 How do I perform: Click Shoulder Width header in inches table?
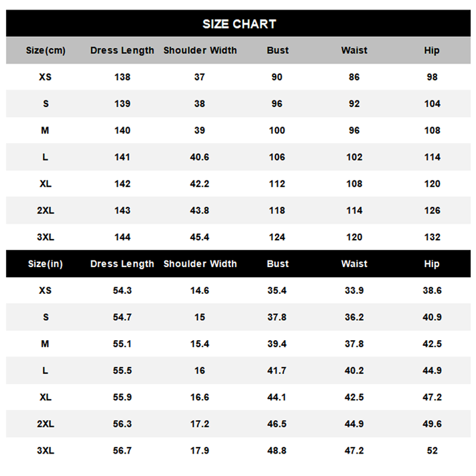pos(200,264)
